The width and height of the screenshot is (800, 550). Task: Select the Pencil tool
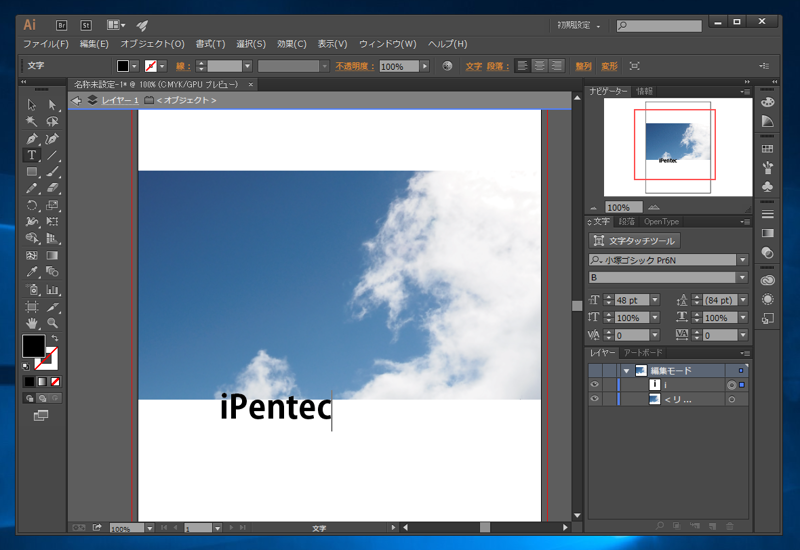tap(32, 188)
